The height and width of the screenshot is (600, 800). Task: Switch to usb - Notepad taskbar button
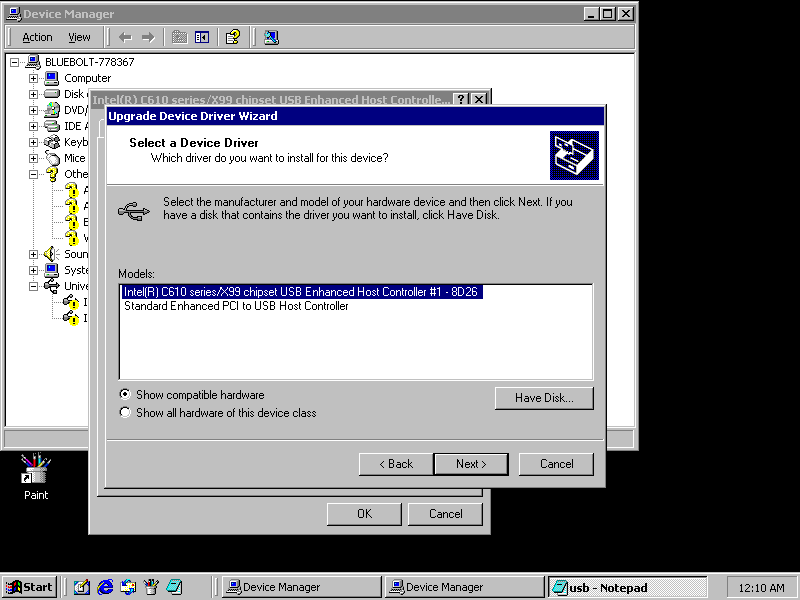pos(628,587)
